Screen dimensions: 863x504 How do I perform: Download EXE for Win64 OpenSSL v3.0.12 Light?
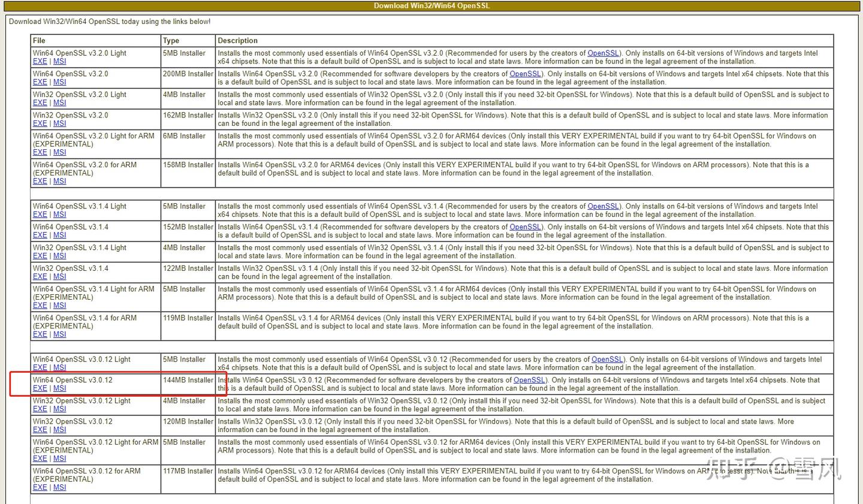point(40,368)
